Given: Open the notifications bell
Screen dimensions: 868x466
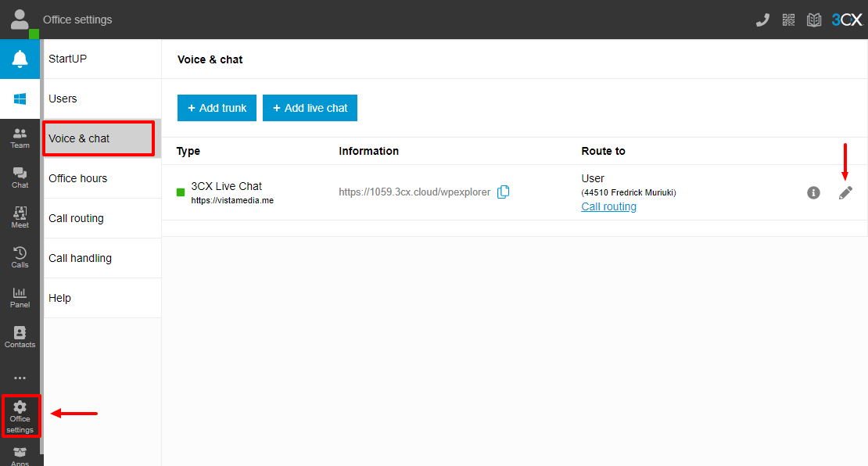Looking at the screenshot, I should point(20,59).
